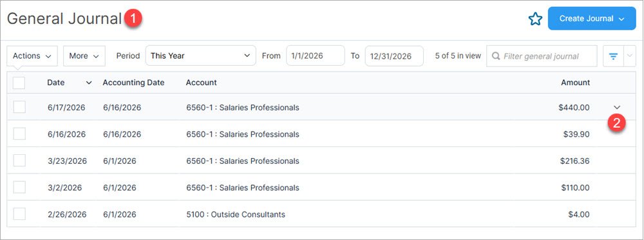Viewport: 644px width, 240px height.
Task: Sort by the Accounting Date column header
Action: pyautogui.click(x=133, y=83)
